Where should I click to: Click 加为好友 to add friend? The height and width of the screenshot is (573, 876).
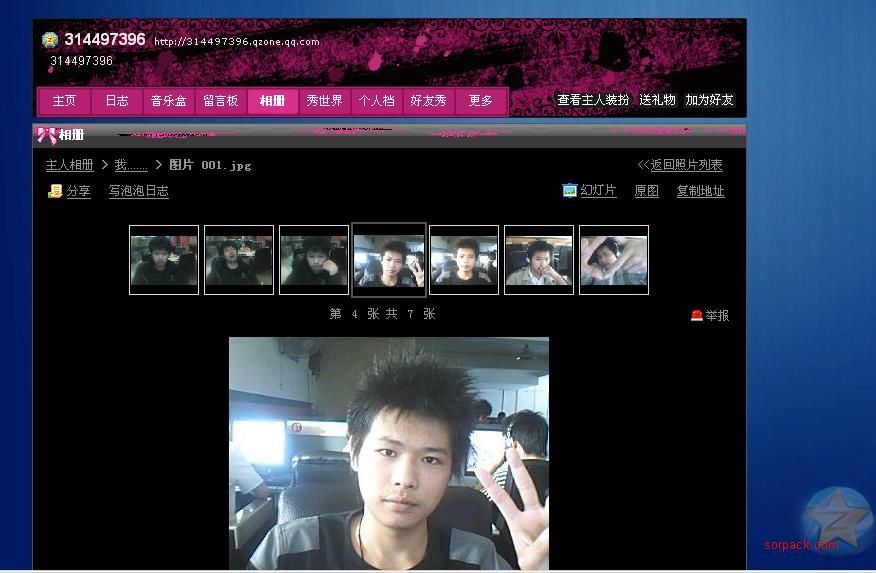point(710,100)
